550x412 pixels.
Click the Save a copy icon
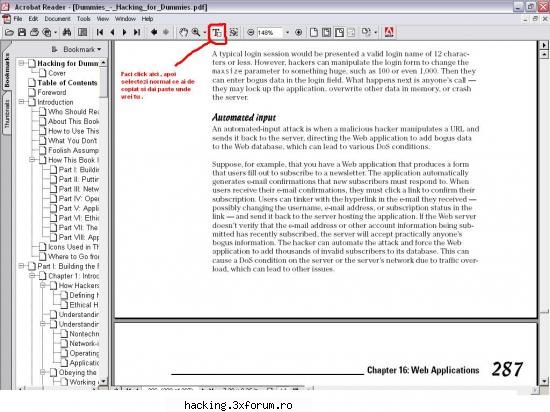(x=22, y=32)
